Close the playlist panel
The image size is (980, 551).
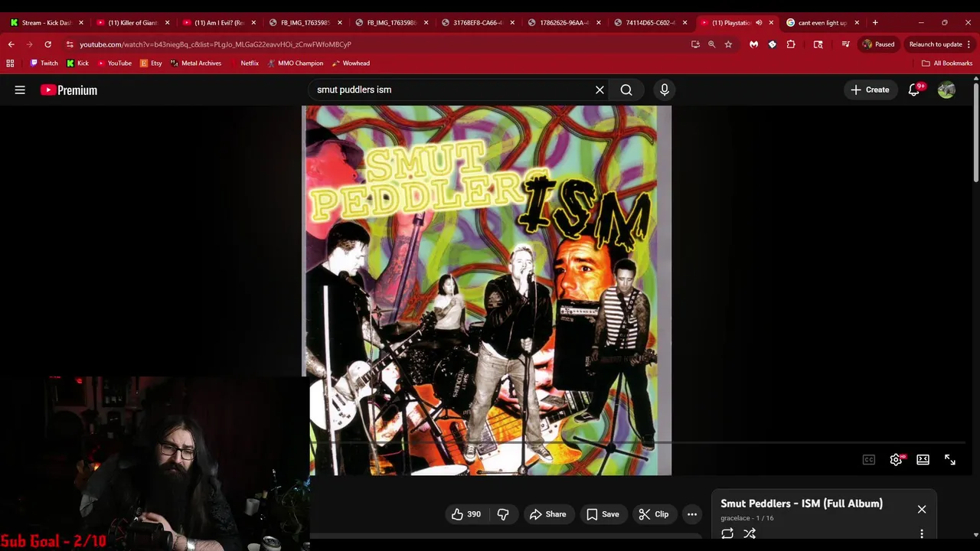click(922, 509)
